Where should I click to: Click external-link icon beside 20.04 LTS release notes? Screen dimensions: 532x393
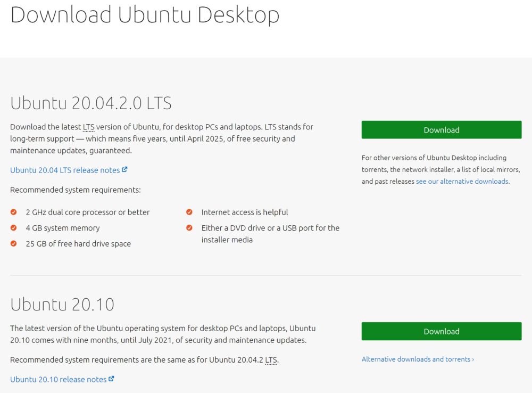[x=124, y=169]
